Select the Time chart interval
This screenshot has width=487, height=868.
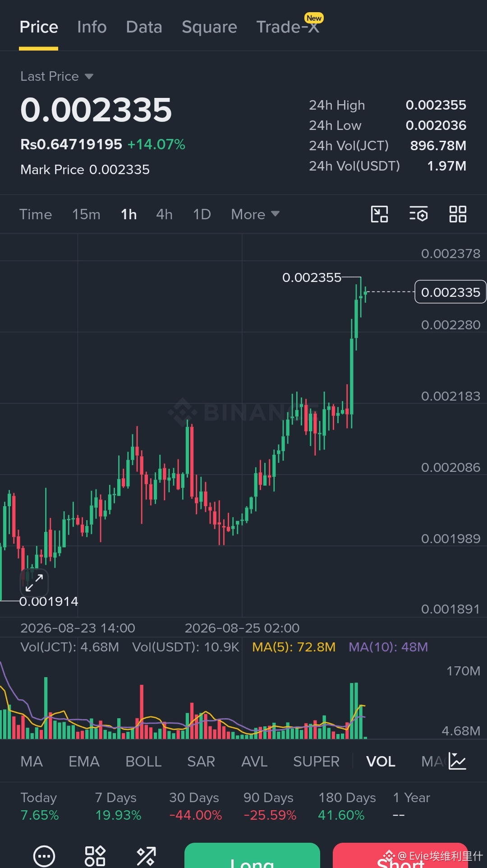coord(36,214)
